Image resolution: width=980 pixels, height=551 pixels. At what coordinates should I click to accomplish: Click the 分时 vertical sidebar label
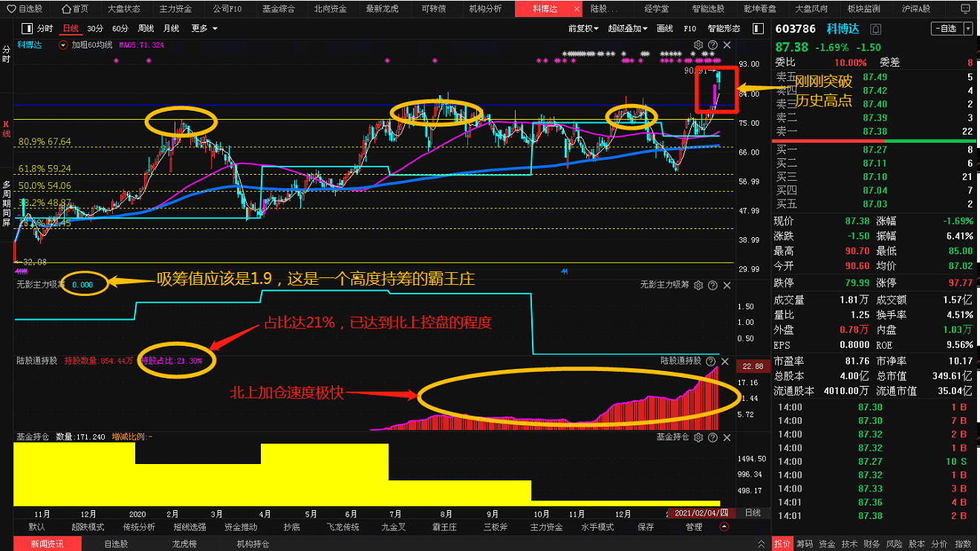pos(7,54)
